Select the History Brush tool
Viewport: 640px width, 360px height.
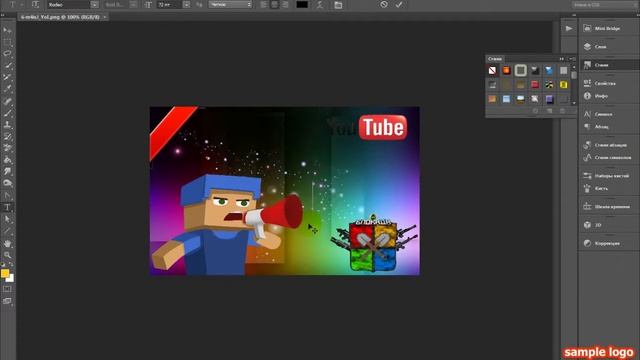click(7, 137)
